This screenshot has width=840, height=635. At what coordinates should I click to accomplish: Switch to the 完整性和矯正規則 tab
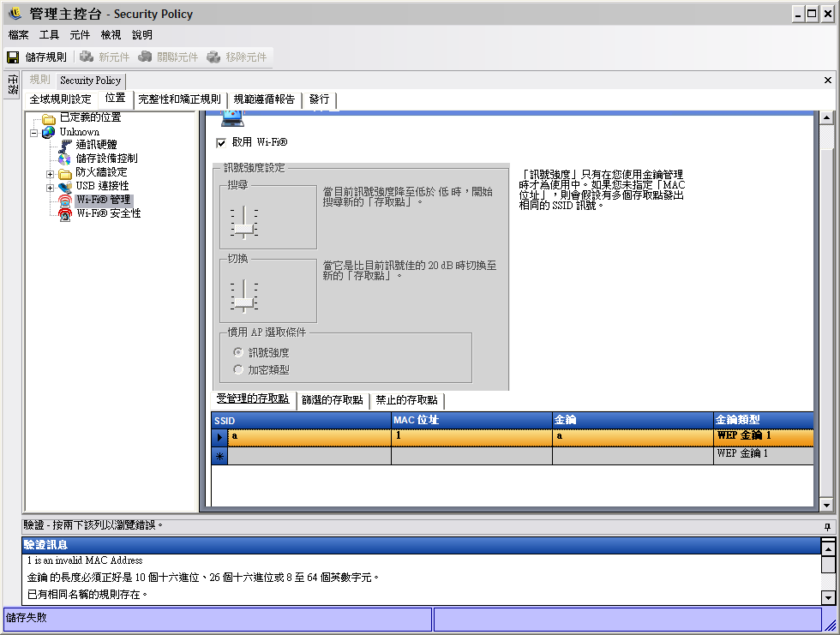(179, 99)
